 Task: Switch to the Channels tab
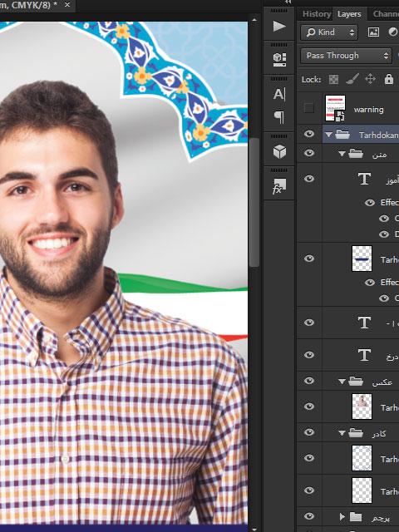(x=386, y=14)
